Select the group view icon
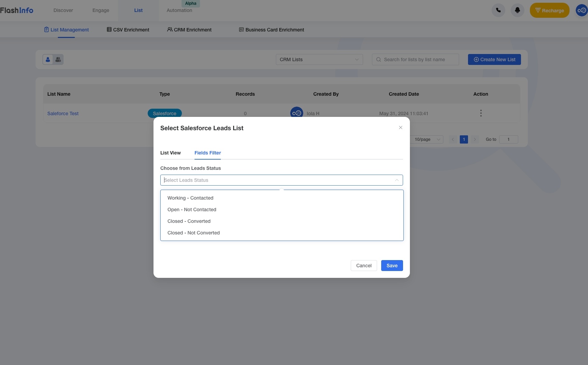The height and width of the screenshot is (365, 588). coord(58,59)
